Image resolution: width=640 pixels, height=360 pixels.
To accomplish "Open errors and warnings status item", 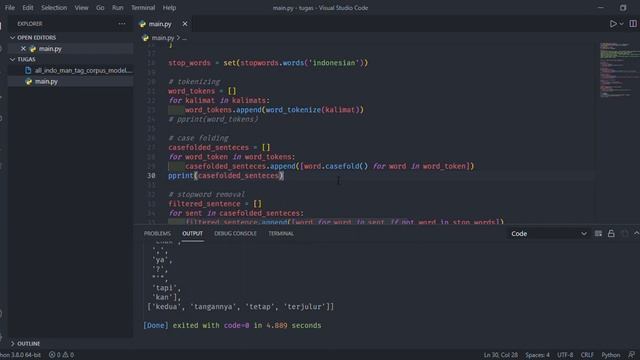I will (61, 355).
